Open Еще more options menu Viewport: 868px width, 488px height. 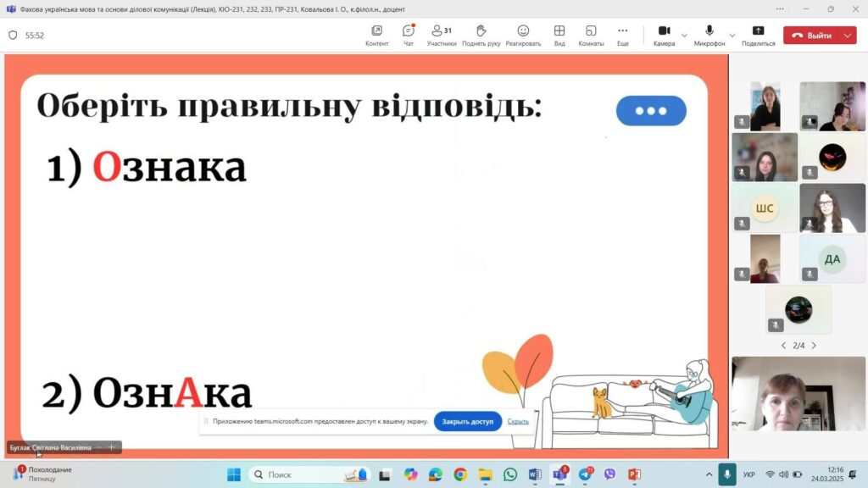pos(623,35)
